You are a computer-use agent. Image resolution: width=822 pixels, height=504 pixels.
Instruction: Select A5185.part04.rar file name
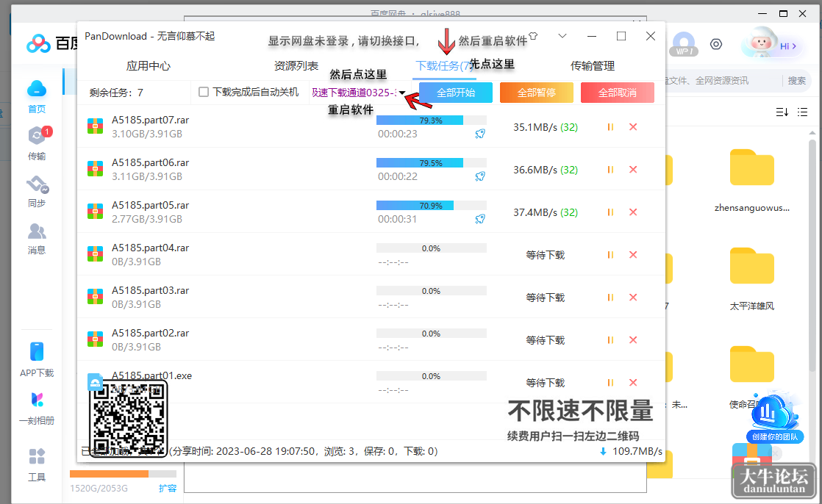click(151, 248)
